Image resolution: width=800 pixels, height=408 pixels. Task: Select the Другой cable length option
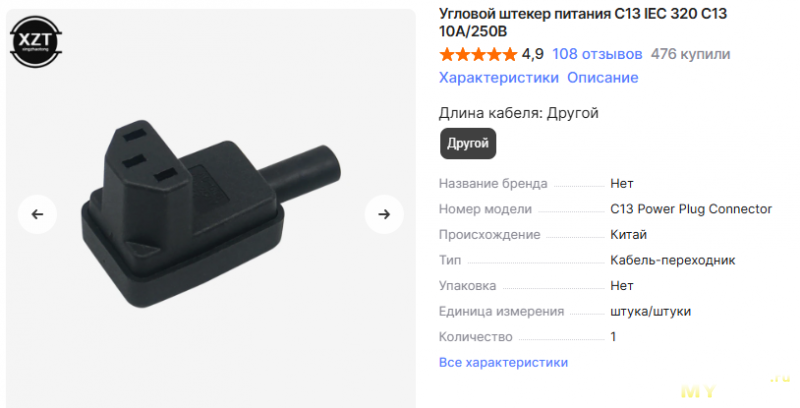coord(468,143)
